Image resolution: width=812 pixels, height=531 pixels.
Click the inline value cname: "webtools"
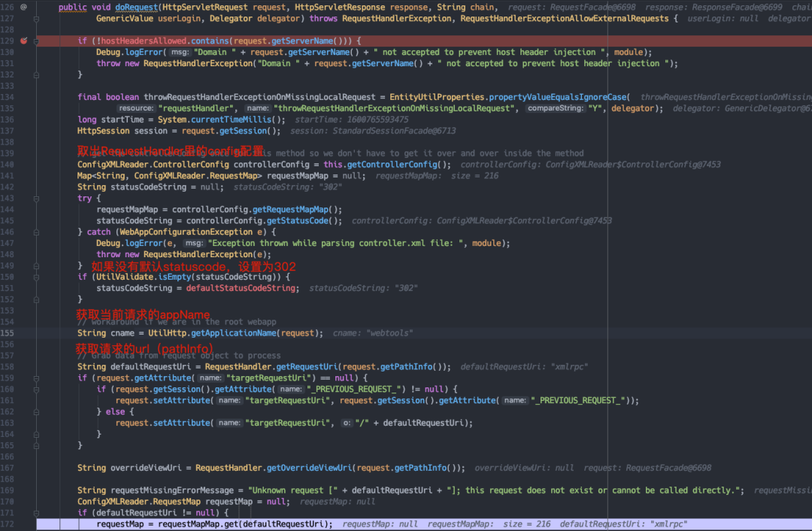[372, 333]
